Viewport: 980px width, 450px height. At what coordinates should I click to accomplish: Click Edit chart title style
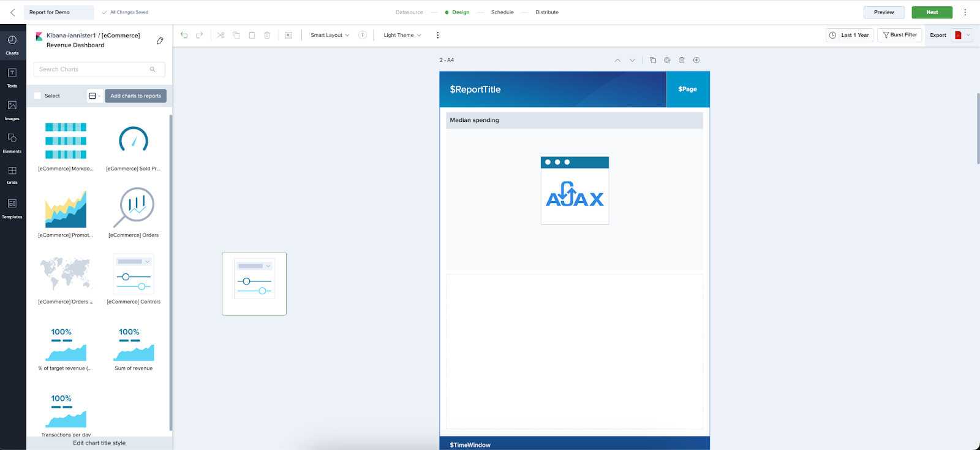(99, 443)
